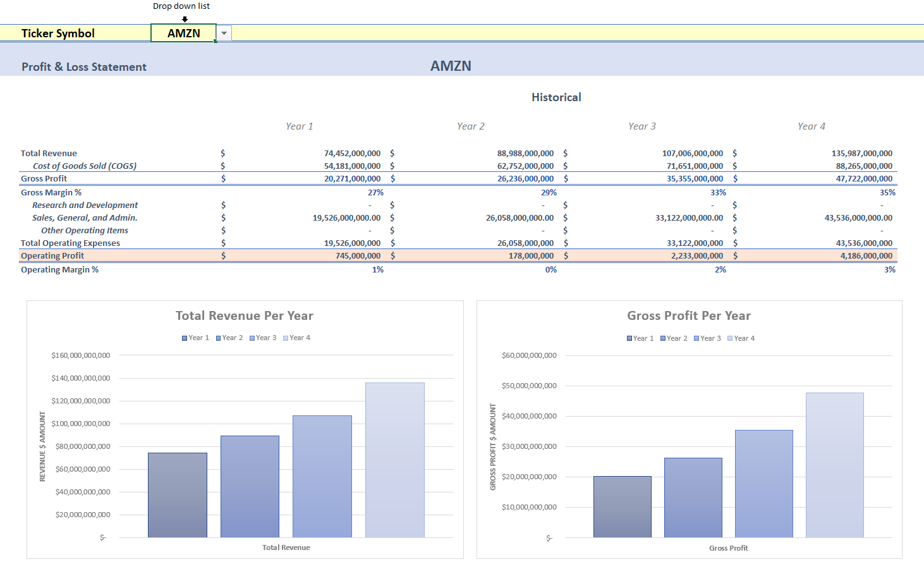Open the Ticker Symbol dropdown list

223,32
